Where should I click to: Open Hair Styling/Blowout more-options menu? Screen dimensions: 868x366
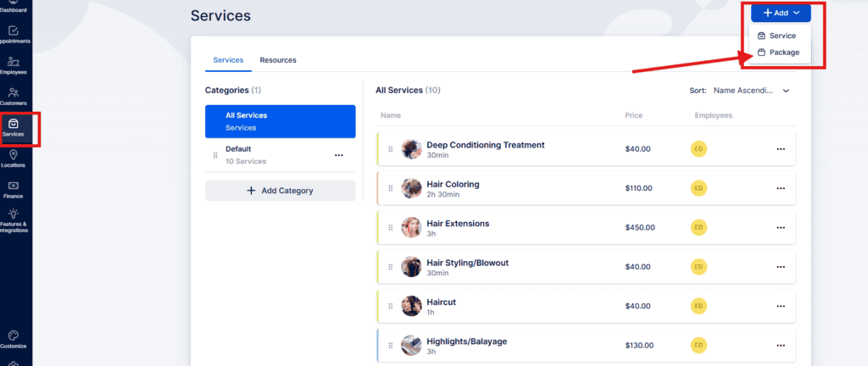781,267
